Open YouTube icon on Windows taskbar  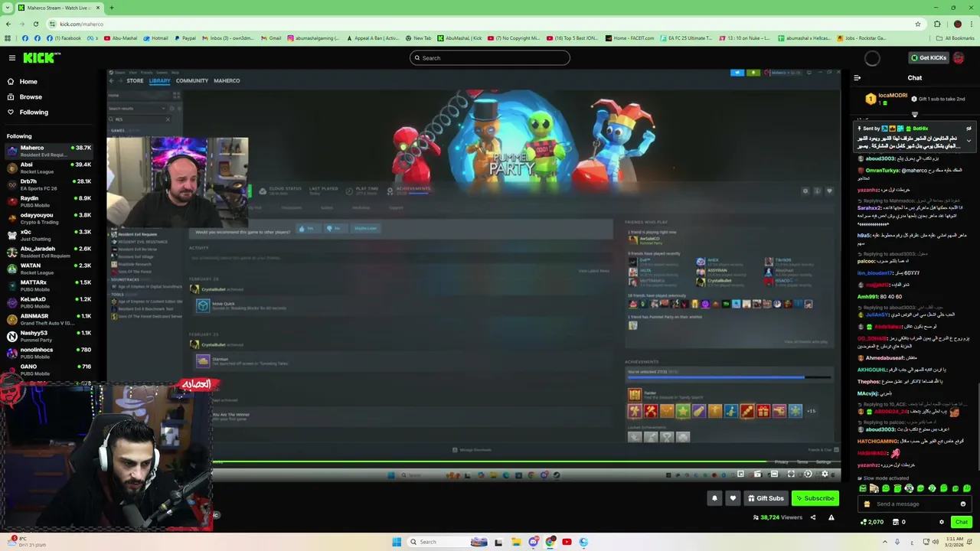coord(567,542)
